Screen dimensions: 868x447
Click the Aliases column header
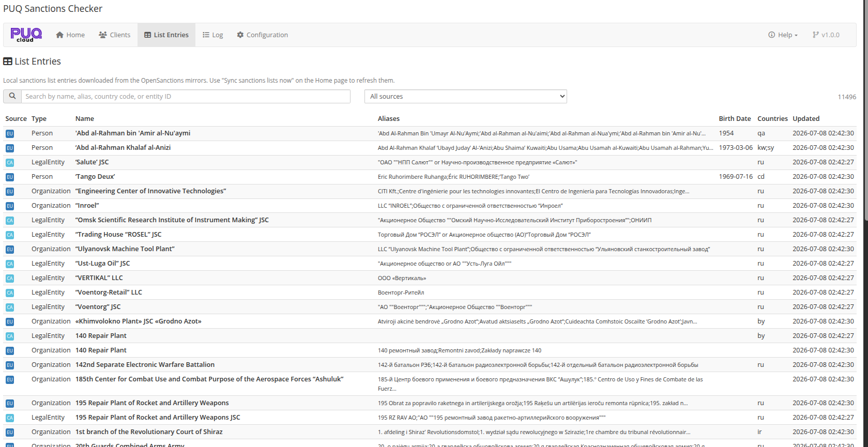[389, 118]
